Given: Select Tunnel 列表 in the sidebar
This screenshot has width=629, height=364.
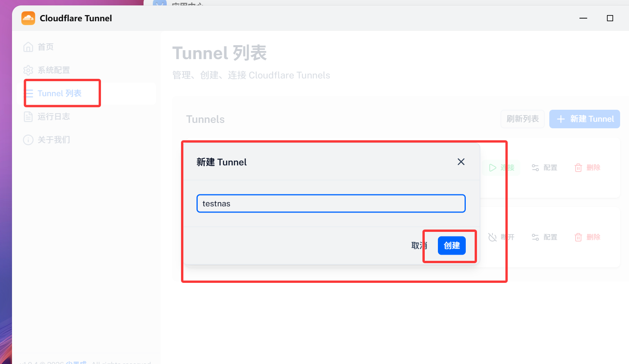Looking at the screenshot, I should pos(60,94).
